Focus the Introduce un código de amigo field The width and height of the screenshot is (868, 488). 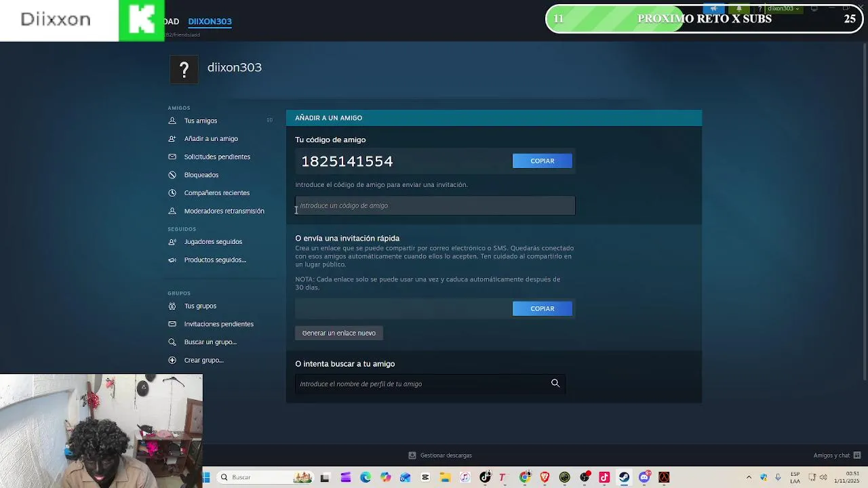click(435, 205)
